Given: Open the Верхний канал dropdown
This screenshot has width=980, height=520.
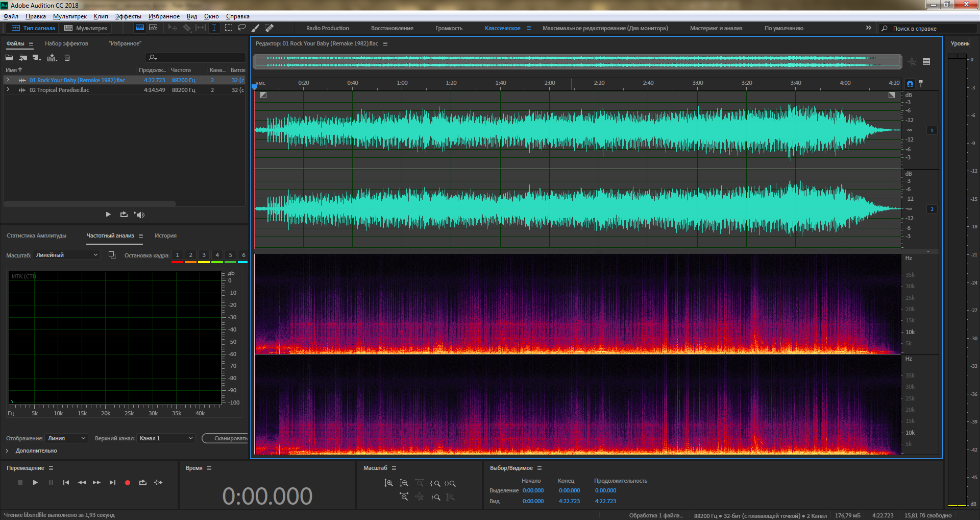Looking at the screenshot, I should 166,438.
